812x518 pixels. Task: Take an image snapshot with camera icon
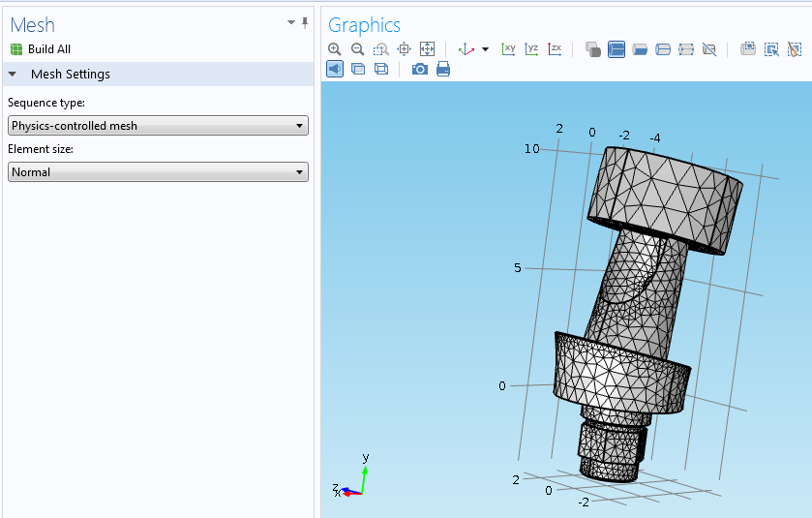tap(420, 69)
